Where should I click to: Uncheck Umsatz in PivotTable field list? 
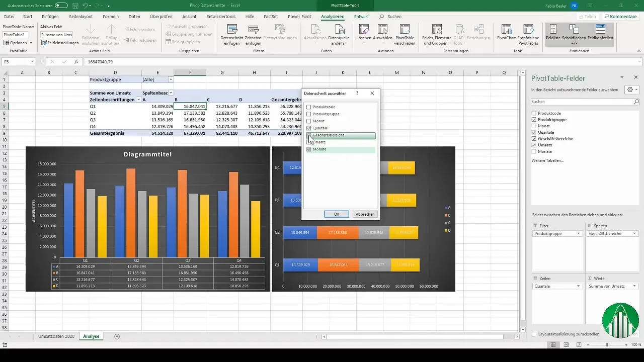click(534, 145)
